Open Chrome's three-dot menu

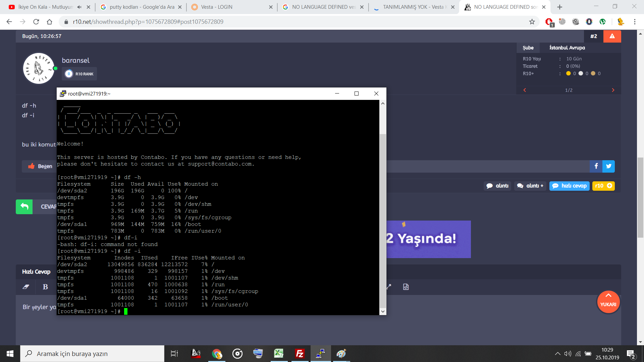pos(635,22)
